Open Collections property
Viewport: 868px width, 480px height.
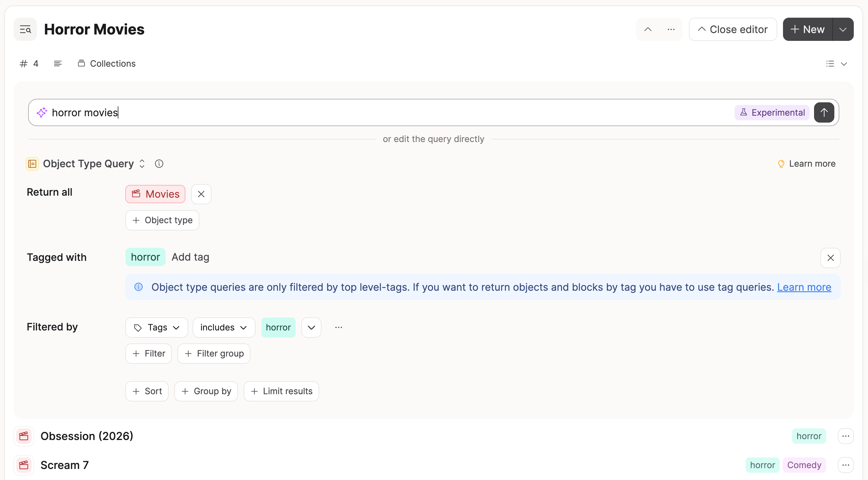coord(106,63)
